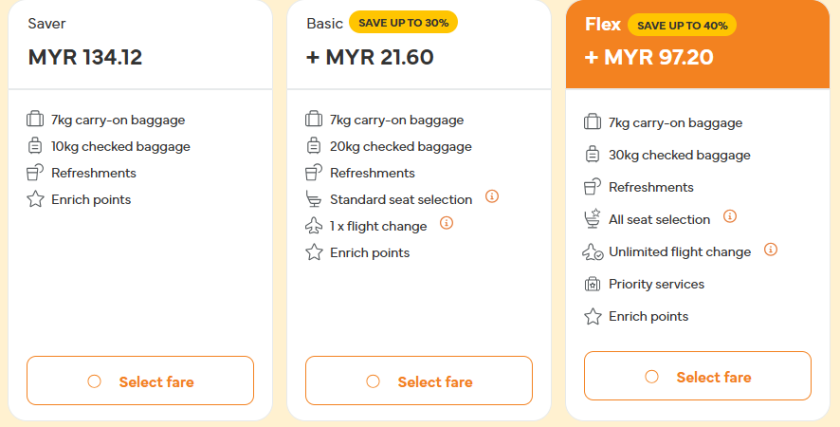Image resolution: width=840 pixels, height=427 pixels.
Task: Select the Flex fare radio button
Action: [x=652, y=377]
